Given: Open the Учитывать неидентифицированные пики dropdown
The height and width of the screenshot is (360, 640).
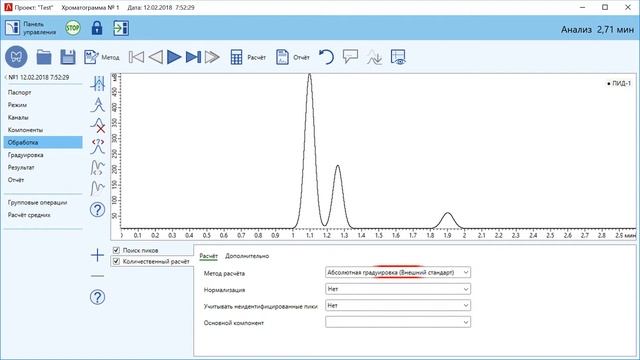Looking at the screenshot, I should coord(398,305).
